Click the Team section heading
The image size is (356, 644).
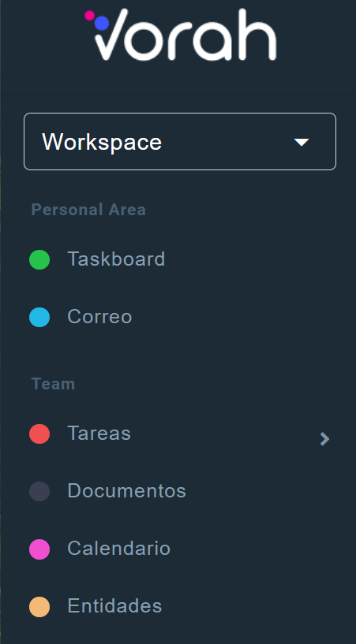(53, 384)
